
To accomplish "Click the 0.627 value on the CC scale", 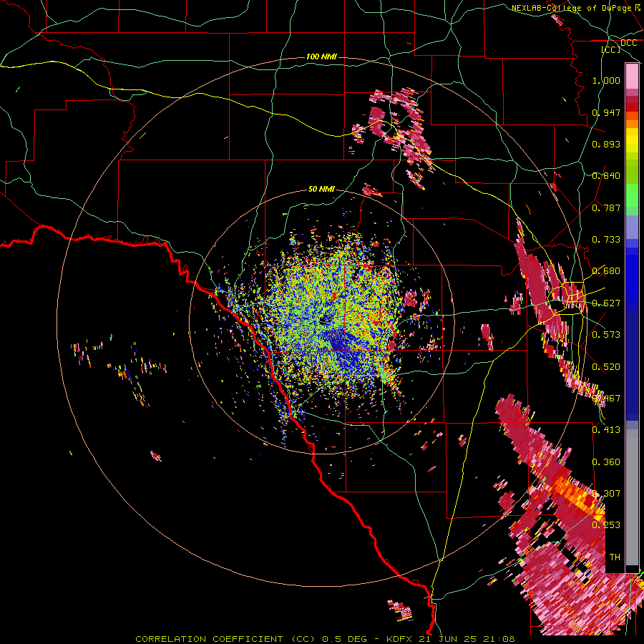I will [x=606, y=303].
